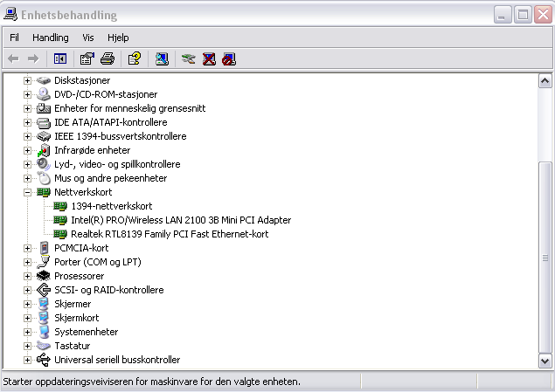Select Intel(R) PRO/Wireless LAN 2100 adapter
Screen dimensions: 555x392
181,220
